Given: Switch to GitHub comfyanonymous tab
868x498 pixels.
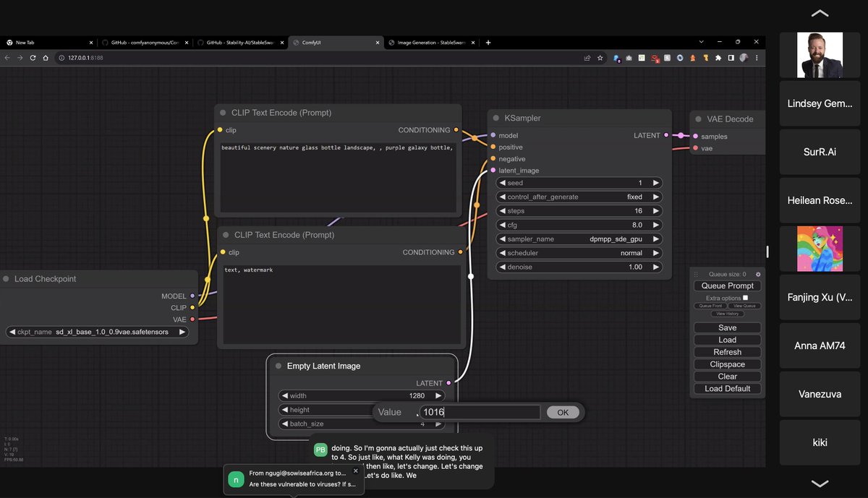Looking at the screenshot, I should pyautogui.click(x=144, y=43).
